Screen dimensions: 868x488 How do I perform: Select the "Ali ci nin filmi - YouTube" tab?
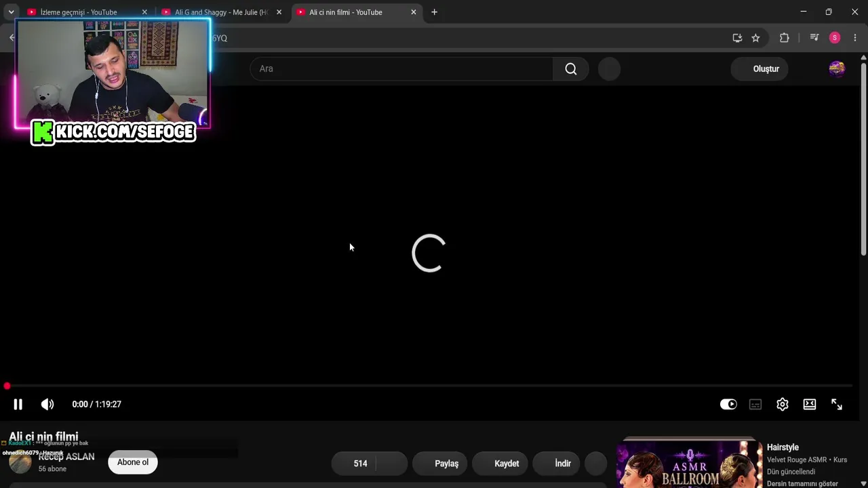click(346, 12)
